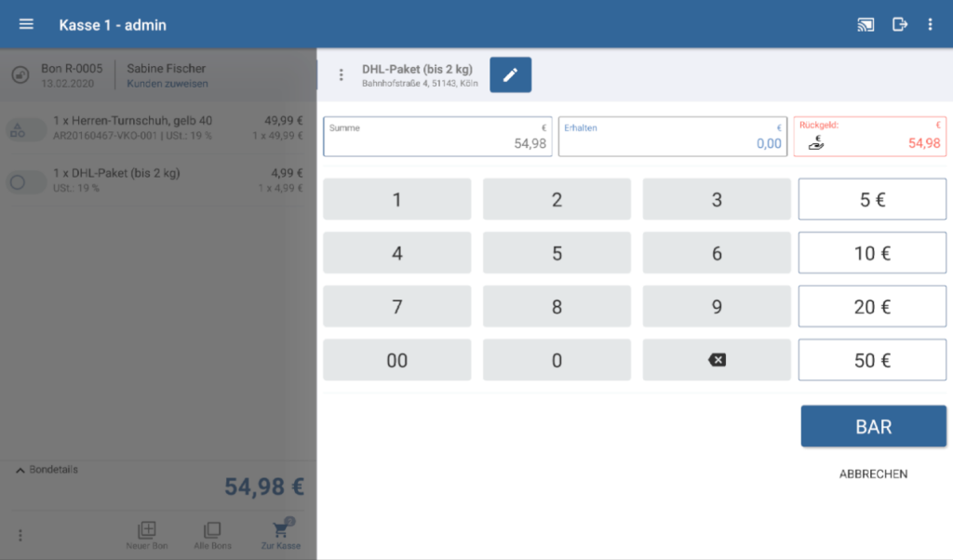Toggle the DHL-Paket item switch

(25, 182)
